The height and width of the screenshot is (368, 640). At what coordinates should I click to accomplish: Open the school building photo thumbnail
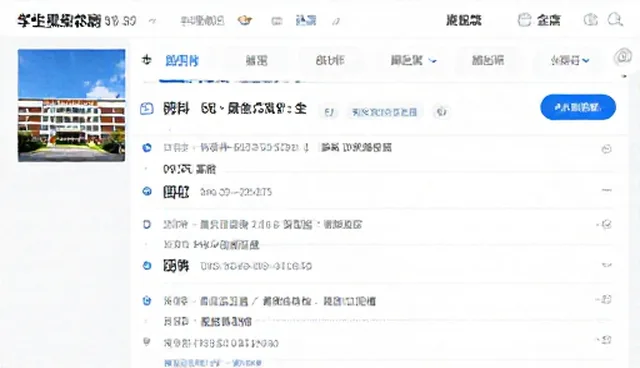71,105
